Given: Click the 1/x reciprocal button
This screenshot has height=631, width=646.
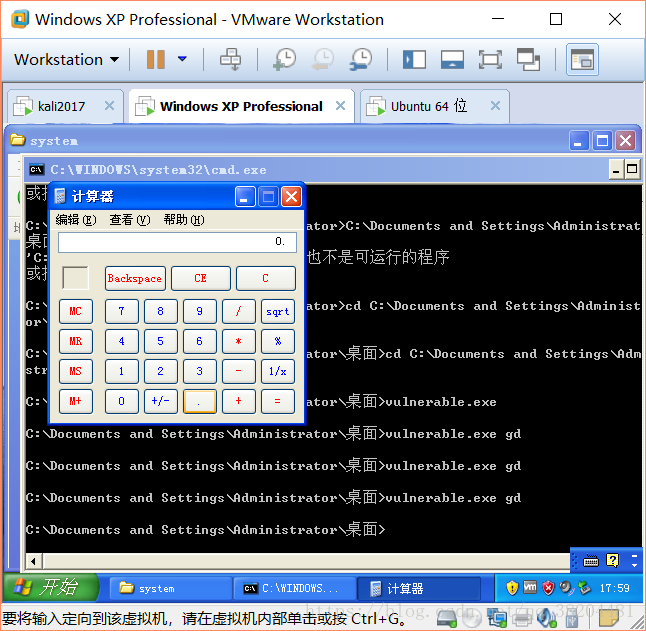Looking at the screenshot, I should [x=278, y=372].
